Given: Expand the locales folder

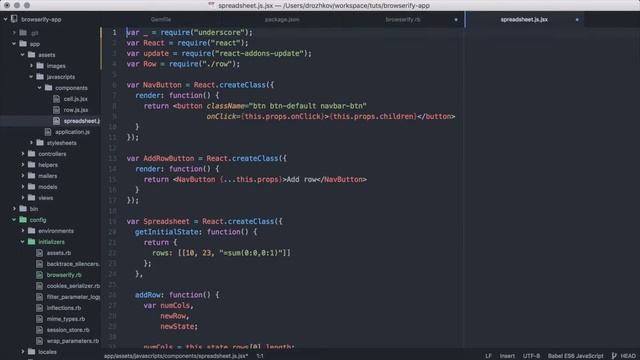Looking at the screenshot, I should (x=23, y=351).
